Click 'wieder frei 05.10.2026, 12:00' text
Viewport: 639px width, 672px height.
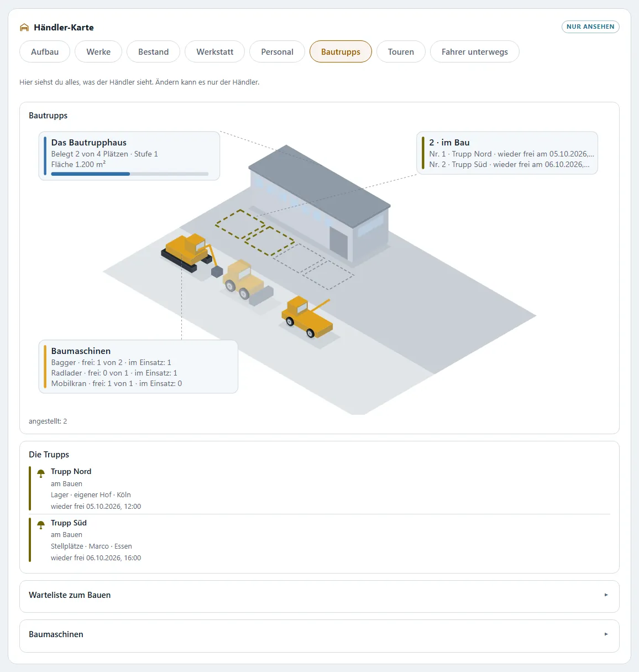pyautogui.click(x=96, y=507)
